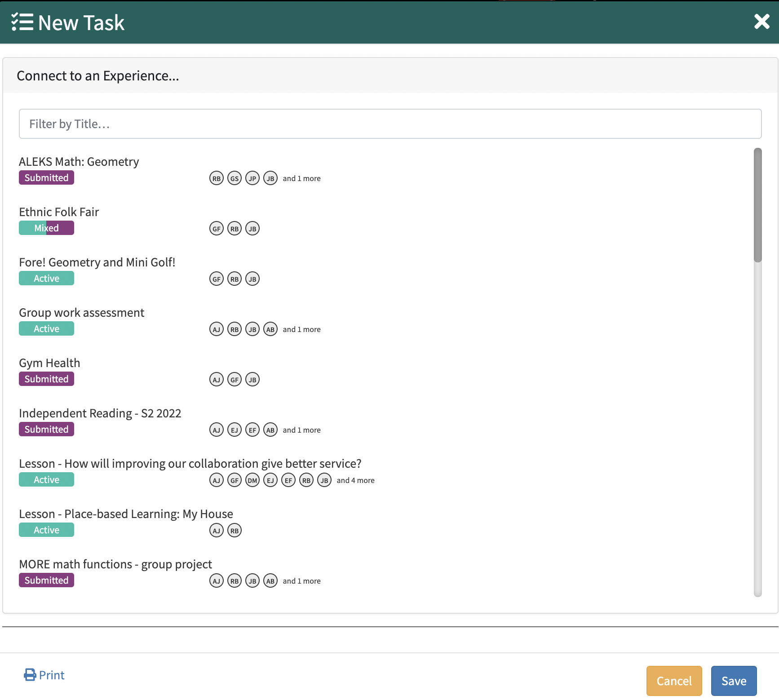Click the GS avatar in ALEKS Math row
Image resolution: width=779 pixels, height=700 pixels.
235,178
